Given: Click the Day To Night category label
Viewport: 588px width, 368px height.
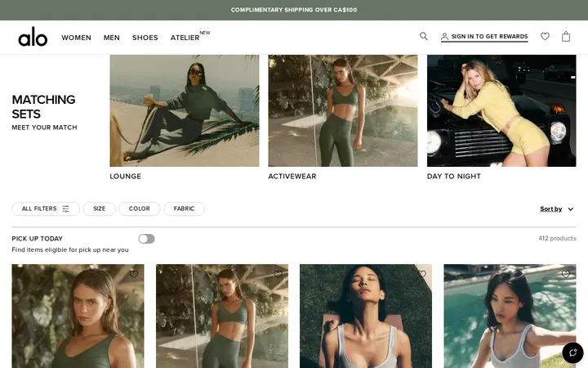Looking at the screenshot, I should 454,177.
